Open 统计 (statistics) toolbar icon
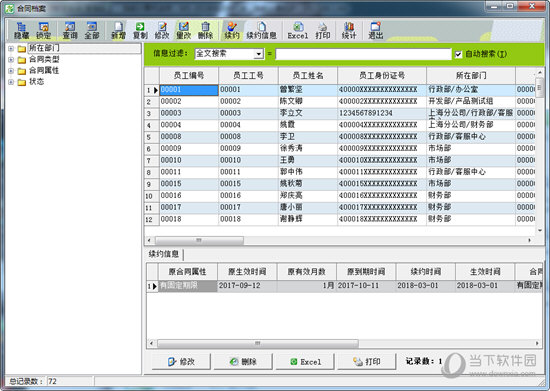Screen dimensions: 550x391 [x=349, y=31]
